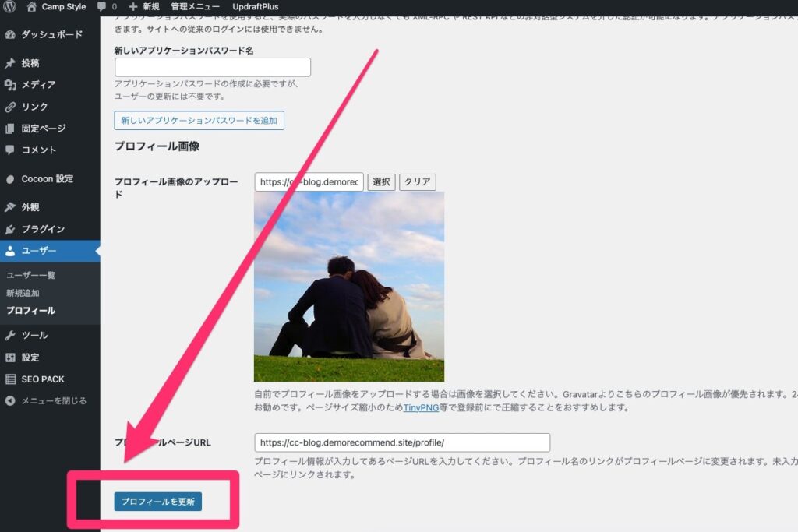The height and width of the screenshot is (532, 798).
Task: Click the メディア icon
Action: coord(10,85)
